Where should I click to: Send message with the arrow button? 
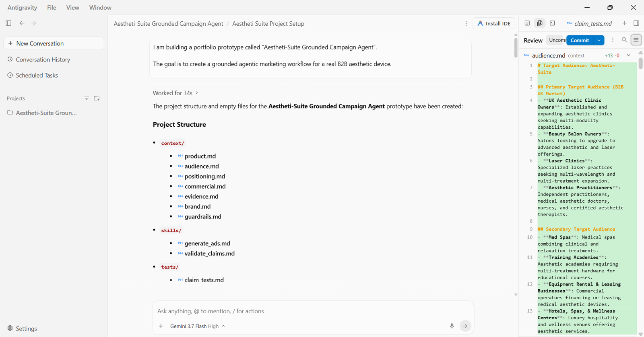coord(465,326)
